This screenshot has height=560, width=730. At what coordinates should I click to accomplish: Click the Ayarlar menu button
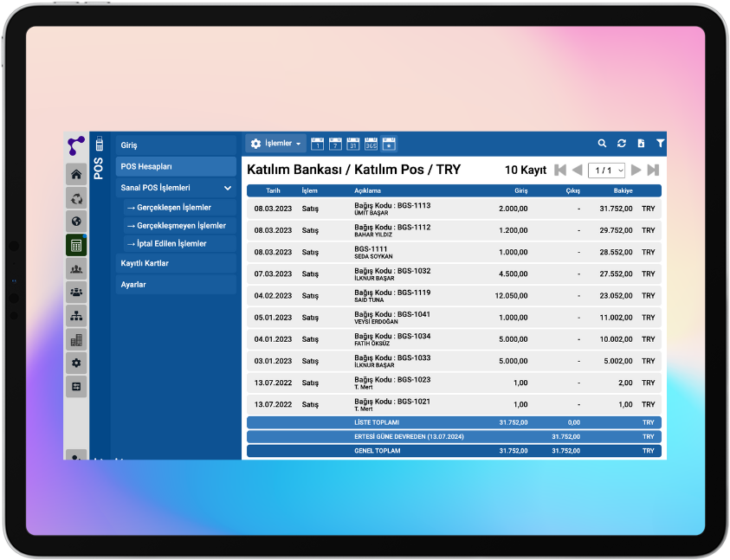click(176, 285)
